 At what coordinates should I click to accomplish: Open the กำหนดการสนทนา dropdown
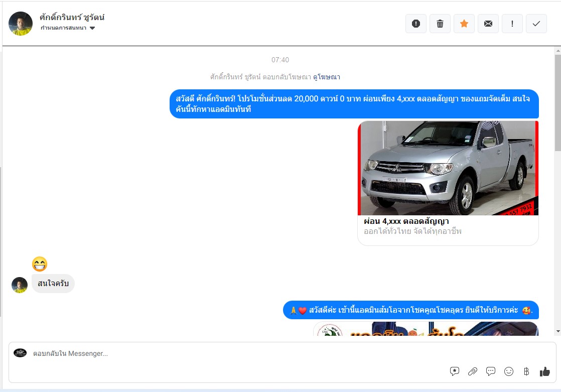point(68,28)
